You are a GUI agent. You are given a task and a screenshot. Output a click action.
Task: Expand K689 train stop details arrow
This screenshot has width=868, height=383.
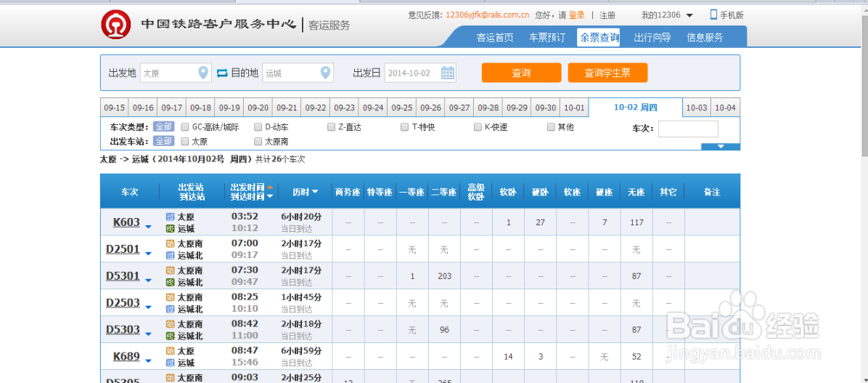tap(148, 360)
